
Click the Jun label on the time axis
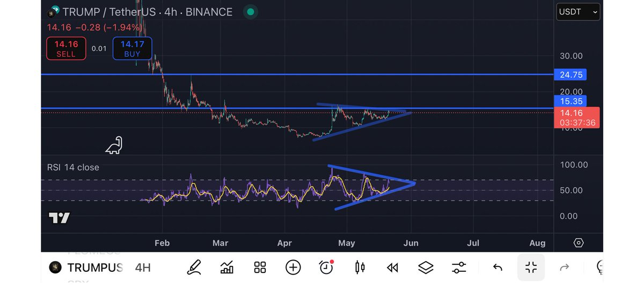coord(411,243)
